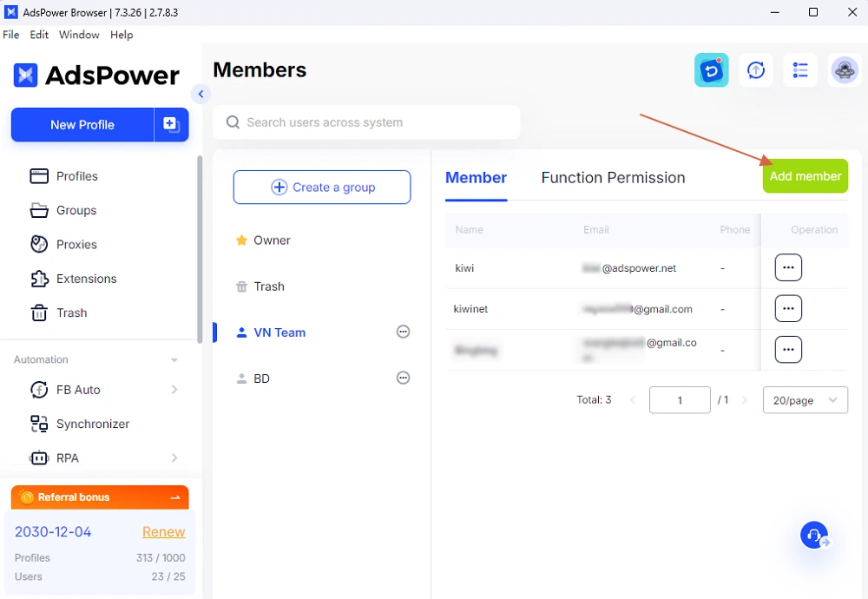The image size is (868, 599).
Task: Click Create a group button
Action: [322, 188]
